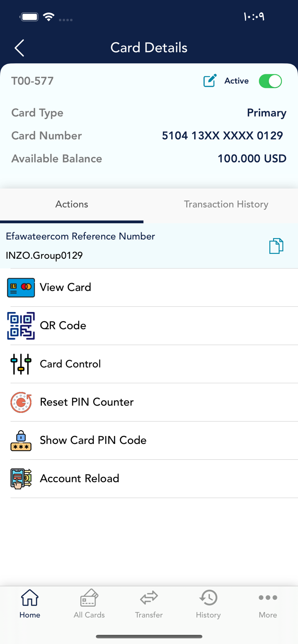Click the Card Control sliders icon
The width and height of the screenshot is (298, 644).
tap(21, 364)
